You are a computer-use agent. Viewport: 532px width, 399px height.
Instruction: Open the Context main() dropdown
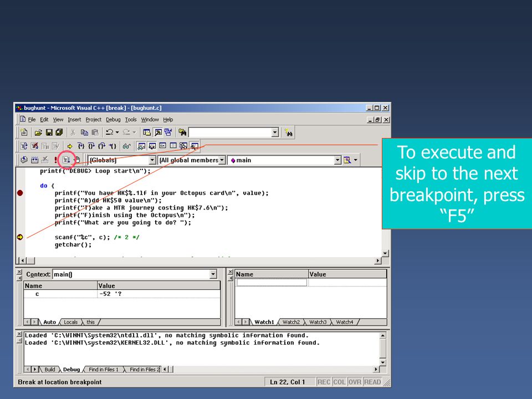coord(213,274)
